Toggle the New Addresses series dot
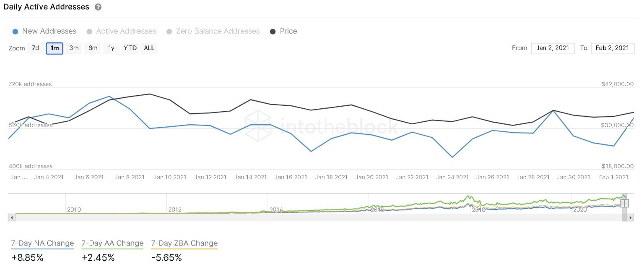Image resolution: width=644 pixels, height=267 pixels. point(16,31)
